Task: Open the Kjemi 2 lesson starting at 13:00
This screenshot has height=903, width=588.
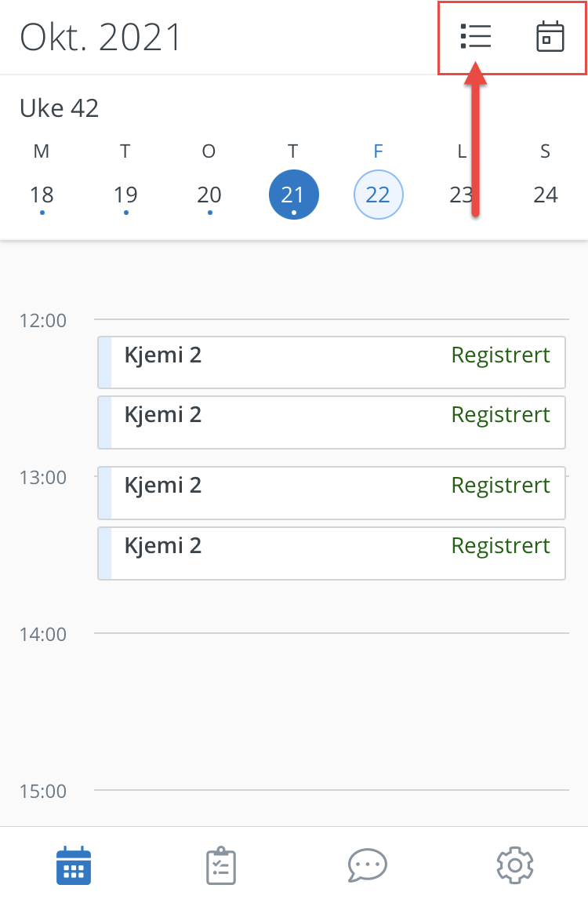Action: (332, 493)
